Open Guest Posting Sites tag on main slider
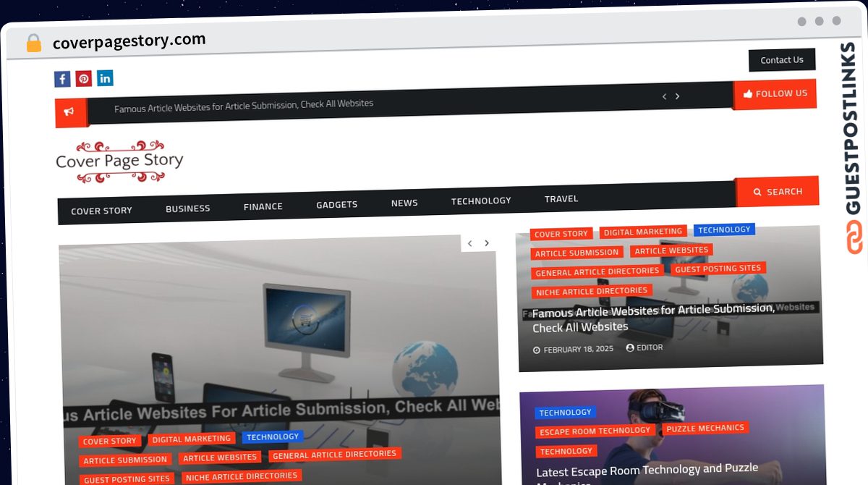 click(127, 479)
